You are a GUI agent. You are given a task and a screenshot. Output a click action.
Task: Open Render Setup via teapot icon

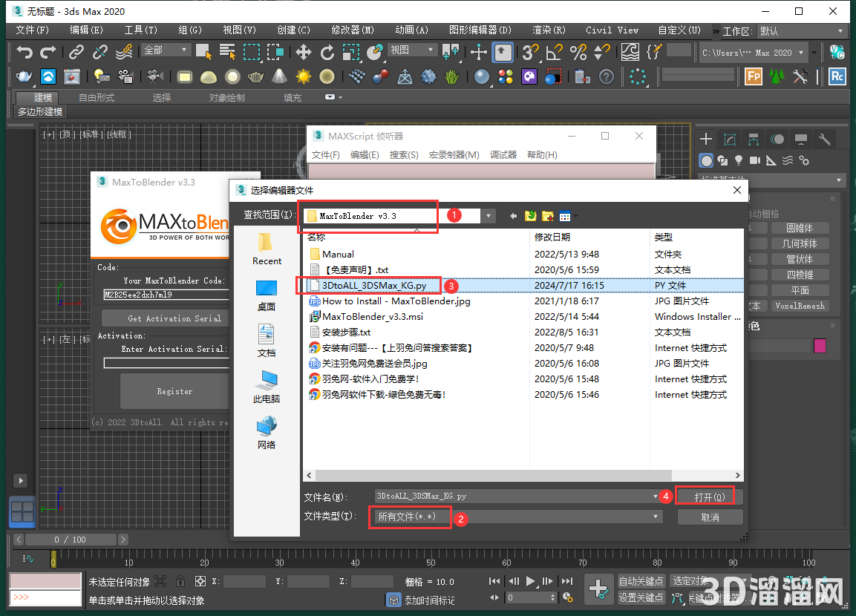[x=23, y=76]
